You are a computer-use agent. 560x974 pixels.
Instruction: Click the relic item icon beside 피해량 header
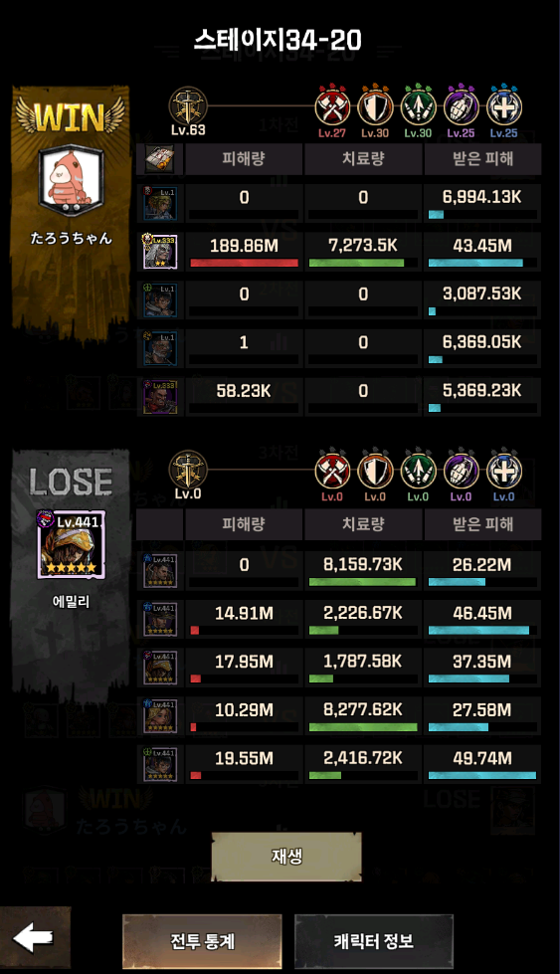coord(159,159)
